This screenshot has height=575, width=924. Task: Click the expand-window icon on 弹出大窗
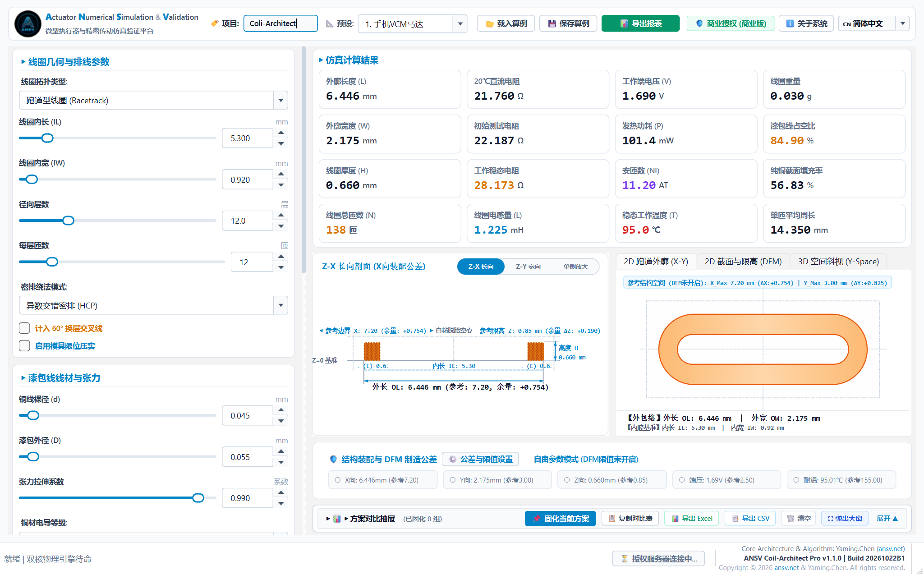(830, 519)
